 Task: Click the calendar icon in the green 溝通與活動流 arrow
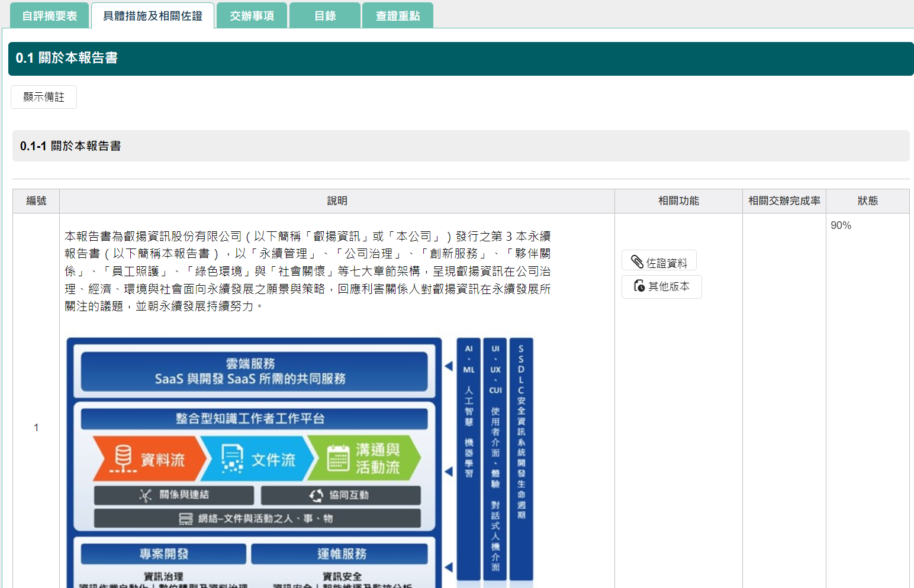tap(338, 458)
